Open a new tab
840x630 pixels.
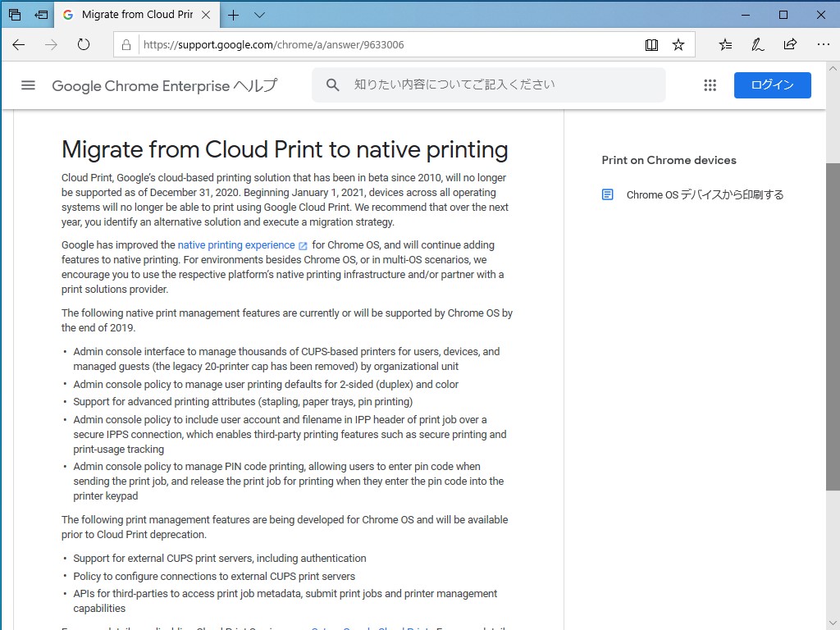[234, 15]
